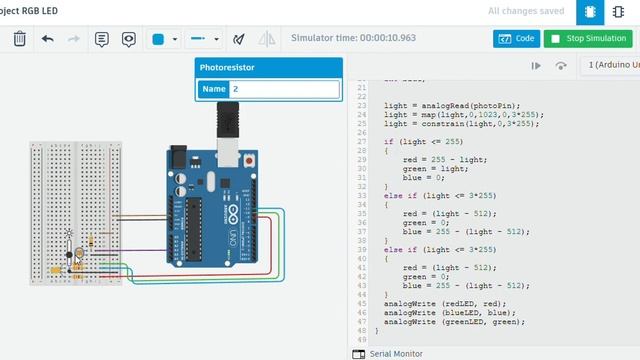Undo the last action
Image resolution: width=640 pixels, height=360 pixels.
click(x=47, y=39)
